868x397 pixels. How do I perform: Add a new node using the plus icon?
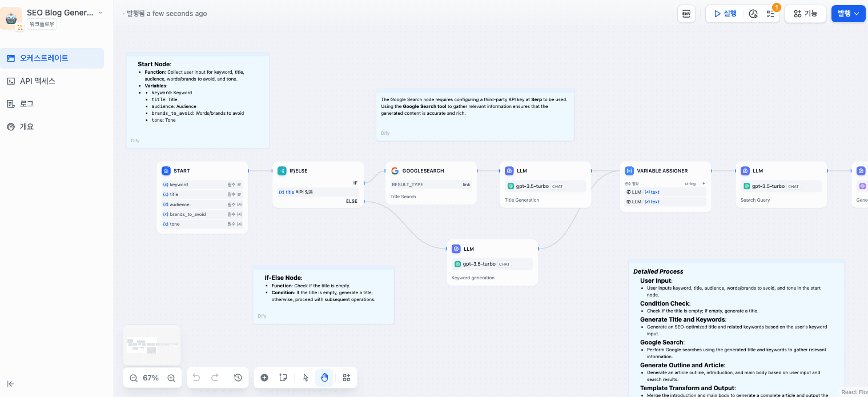pos(264,378)
